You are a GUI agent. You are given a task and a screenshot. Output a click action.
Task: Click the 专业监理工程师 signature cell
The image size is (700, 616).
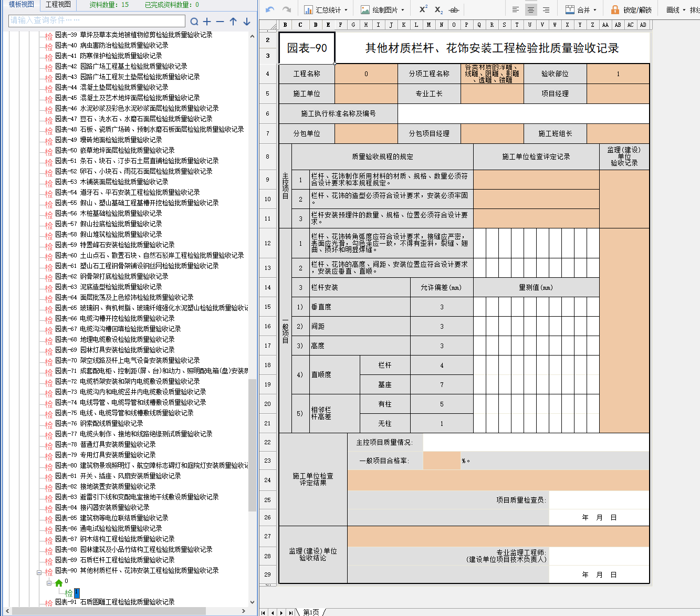point(599,556)
